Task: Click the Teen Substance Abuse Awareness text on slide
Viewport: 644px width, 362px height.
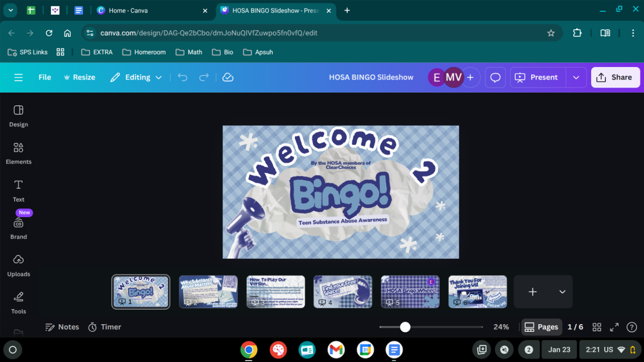Action: [343, 221]
